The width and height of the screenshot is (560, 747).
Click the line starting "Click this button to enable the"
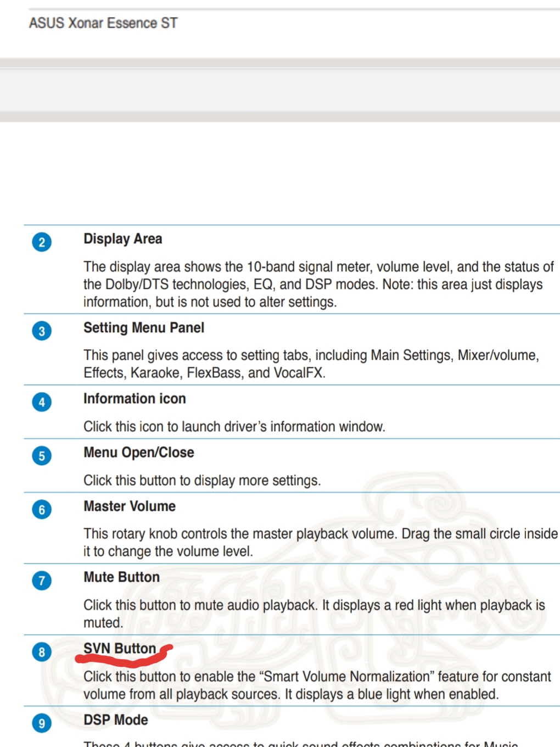(317, 677)
